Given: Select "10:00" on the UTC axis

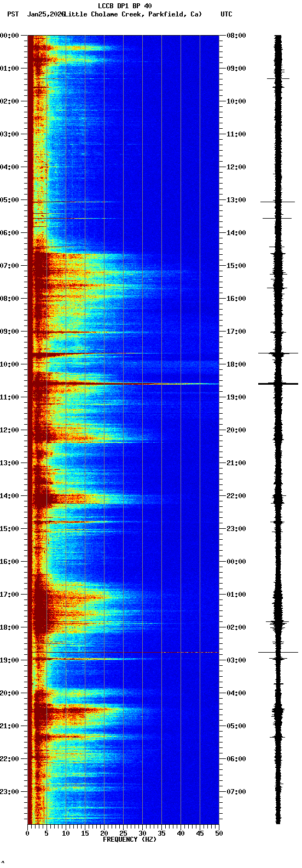Looking at the screenshot, I should coord(236,101).
